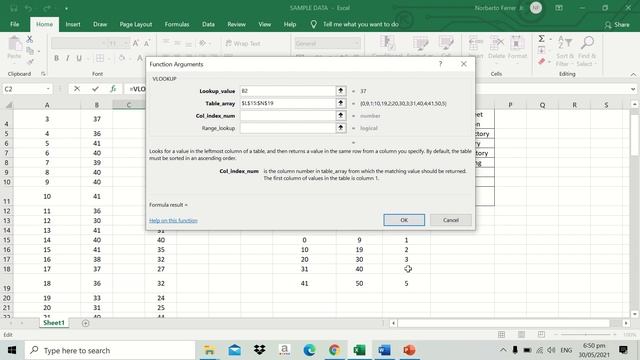Image resolution: width=640 pixels, height=360 pixels.
Task: Click the Cut scissors icon
Action: tap(29, 39)
